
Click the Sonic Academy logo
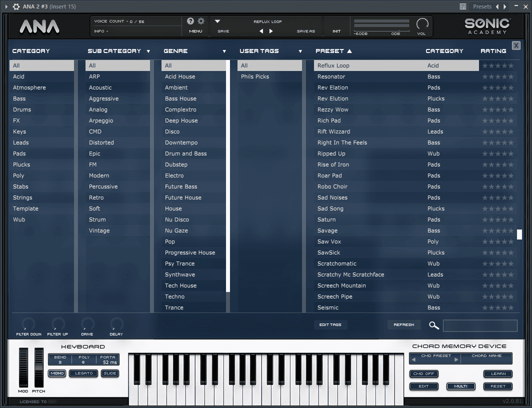coord(487,26)
